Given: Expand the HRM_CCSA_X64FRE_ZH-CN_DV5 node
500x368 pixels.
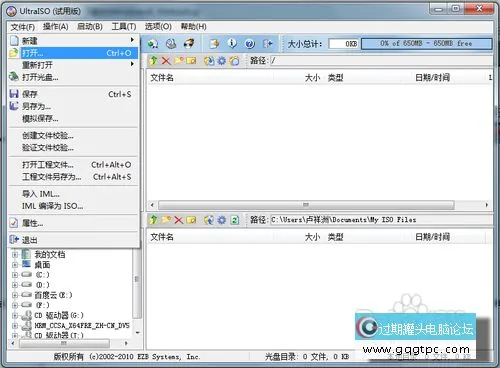Looking at the screenshot, I should pyautogui.click(x=15, y=325).
